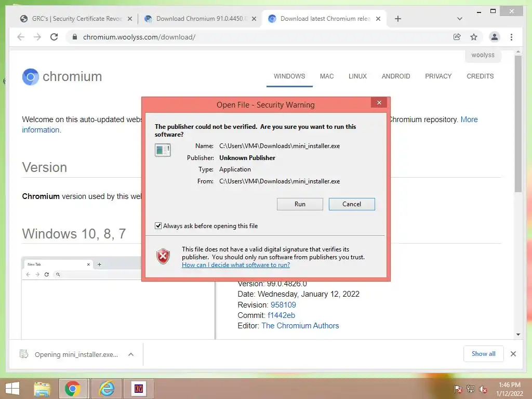
Task: Close the Open File Security Warning dialog
Action: (379, 102)
